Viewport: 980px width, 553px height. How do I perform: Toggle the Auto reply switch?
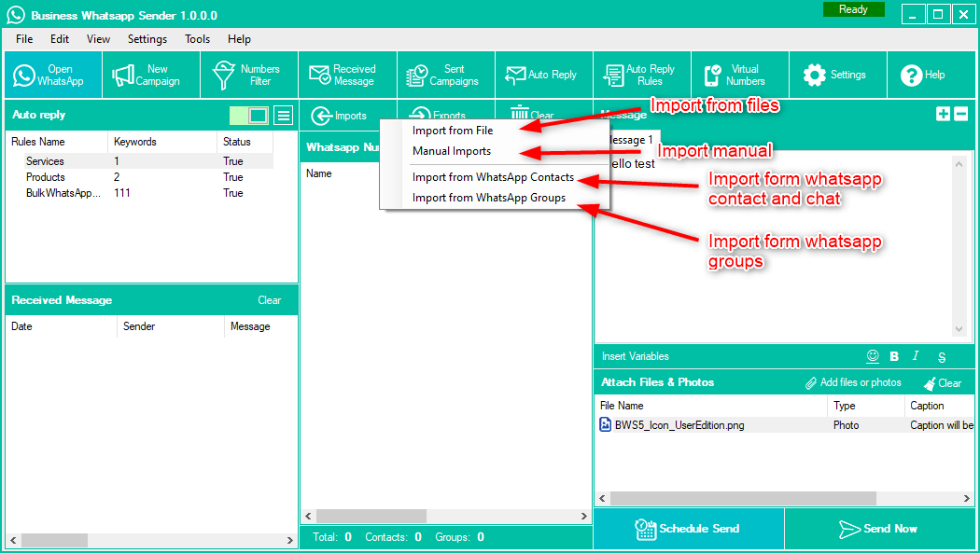(249, 116)
